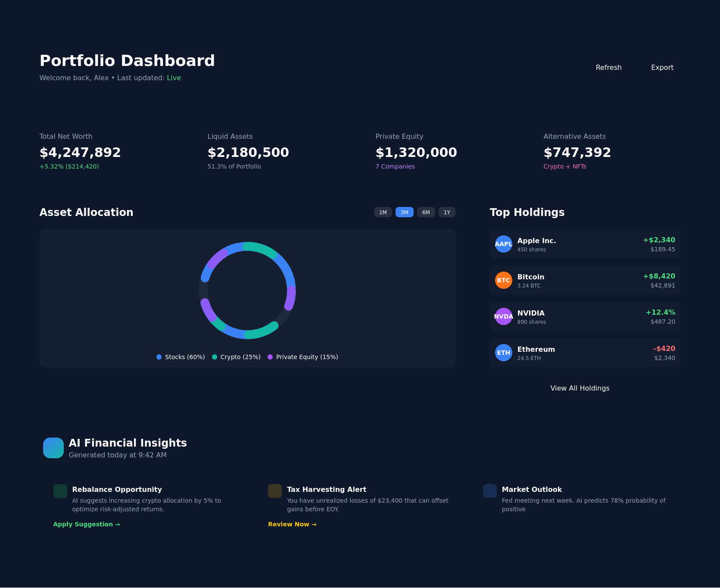Select the 1Y period option
720x588 pixels.
pyautogui.click(x=447, y=212)
